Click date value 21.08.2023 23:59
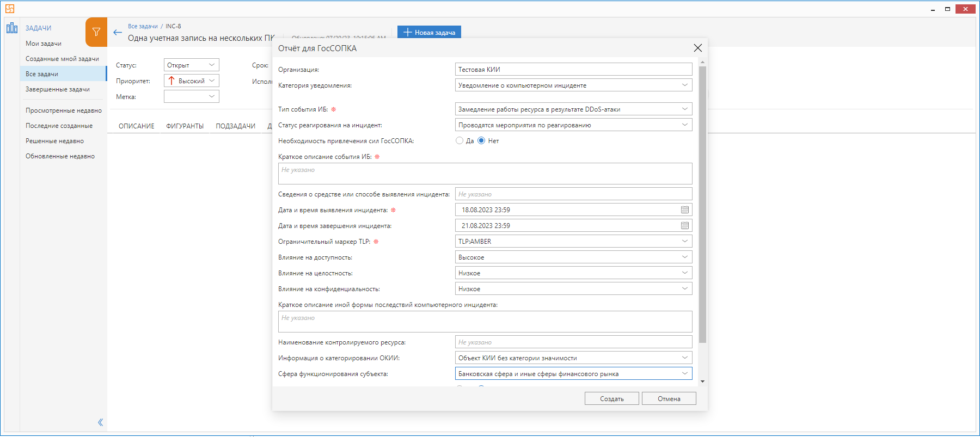Viewport: 980px width, 437px height. click(x=486, y=225)
